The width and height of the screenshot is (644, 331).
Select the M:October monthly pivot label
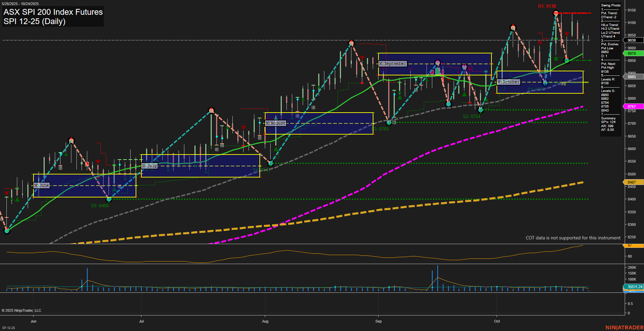pyautogui.click(x=508, y=81)
